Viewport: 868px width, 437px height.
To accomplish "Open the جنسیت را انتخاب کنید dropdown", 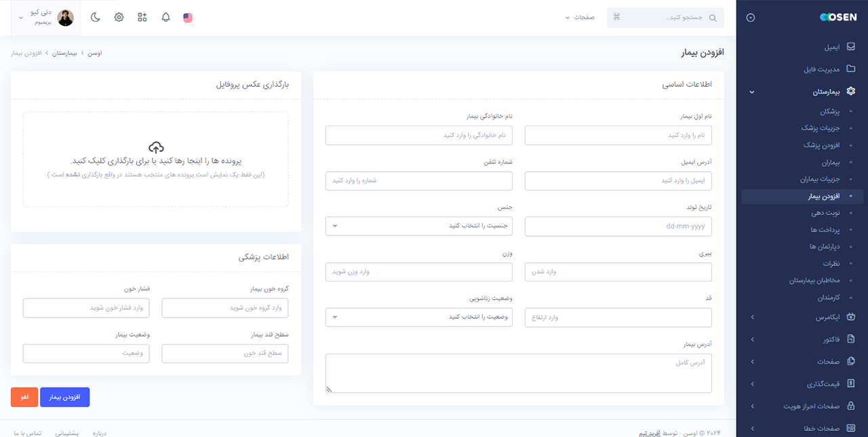I will pos(418,226).
